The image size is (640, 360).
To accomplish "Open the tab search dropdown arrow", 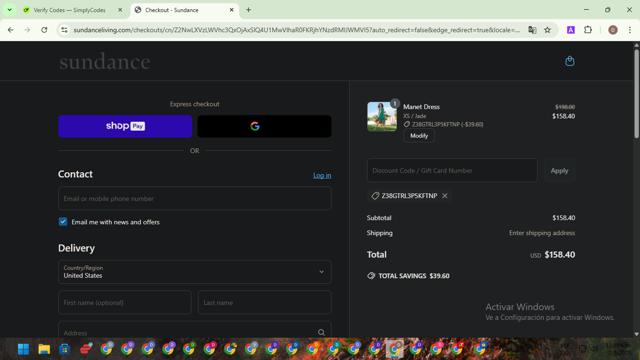I will pyautogui.click(x=9, y=10).
